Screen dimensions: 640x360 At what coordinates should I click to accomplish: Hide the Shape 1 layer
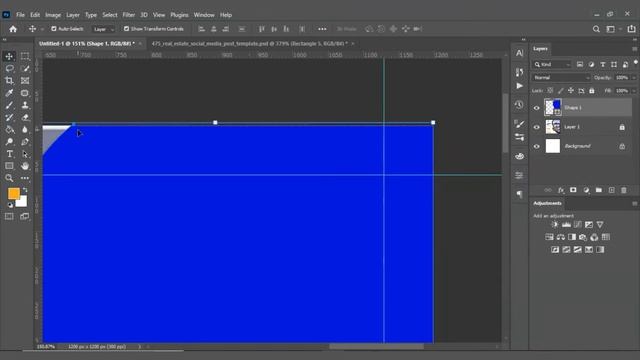536,108
